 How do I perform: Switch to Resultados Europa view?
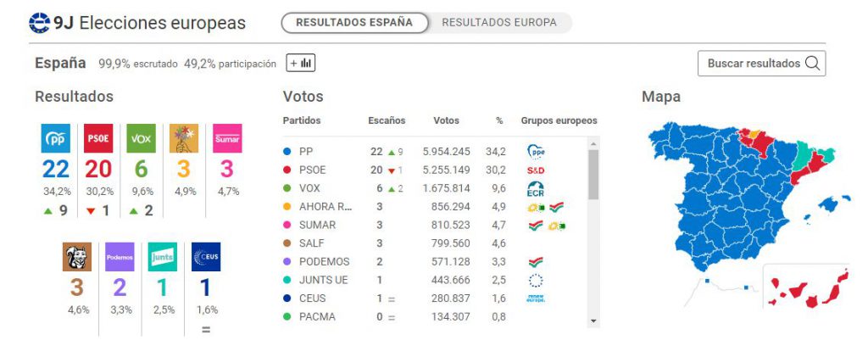(499, 23)
